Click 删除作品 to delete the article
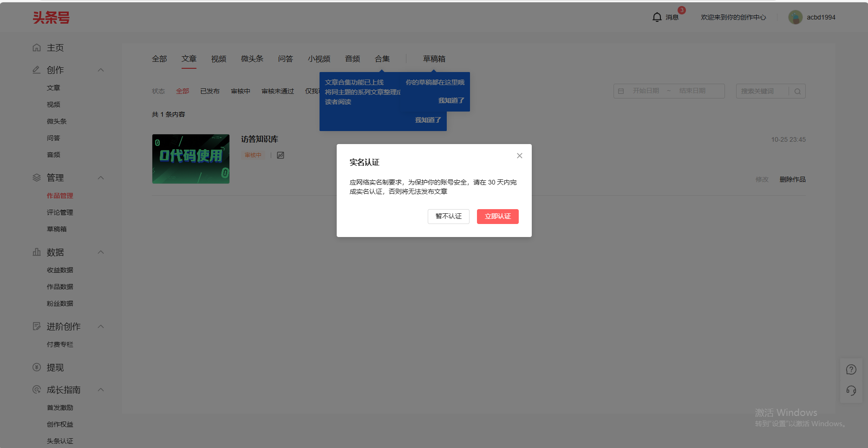 (792, 179)
